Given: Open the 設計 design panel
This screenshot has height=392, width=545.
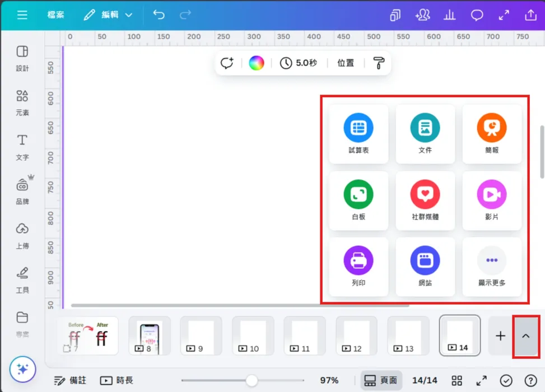Looking at the screenshot, I should pos(22,58).
